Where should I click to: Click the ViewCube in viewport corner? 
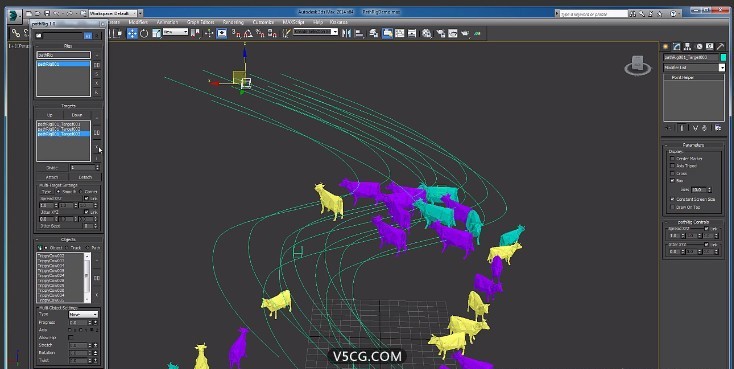coord(638,66)
